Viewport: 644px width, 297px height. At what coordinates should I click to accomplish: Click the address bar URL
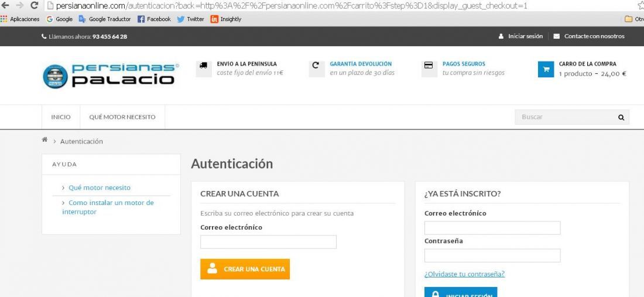tap(292, 6)
